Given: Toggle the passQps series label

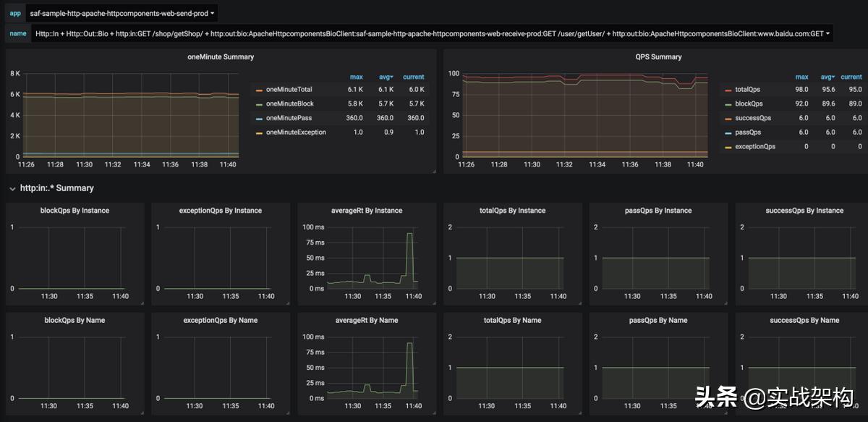Looking at the screenshot, I should coord(748,132).
